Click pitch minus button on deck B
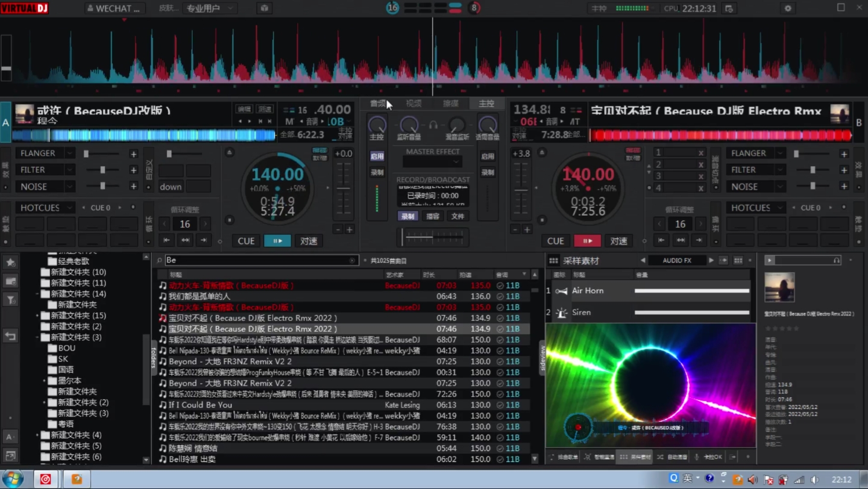Screen dimensions: 868x489 (515, 229)
